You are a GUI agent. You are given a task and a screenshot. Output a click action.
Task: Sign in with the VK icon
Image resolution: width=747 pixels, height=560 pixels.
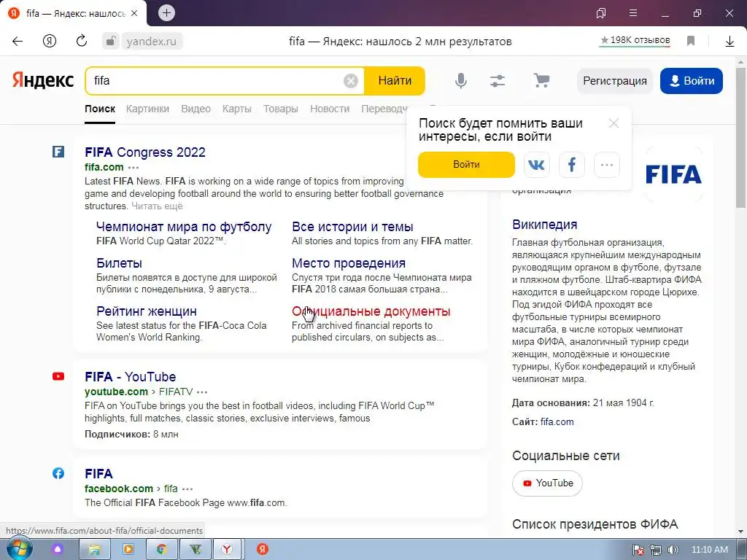[536, 165]
